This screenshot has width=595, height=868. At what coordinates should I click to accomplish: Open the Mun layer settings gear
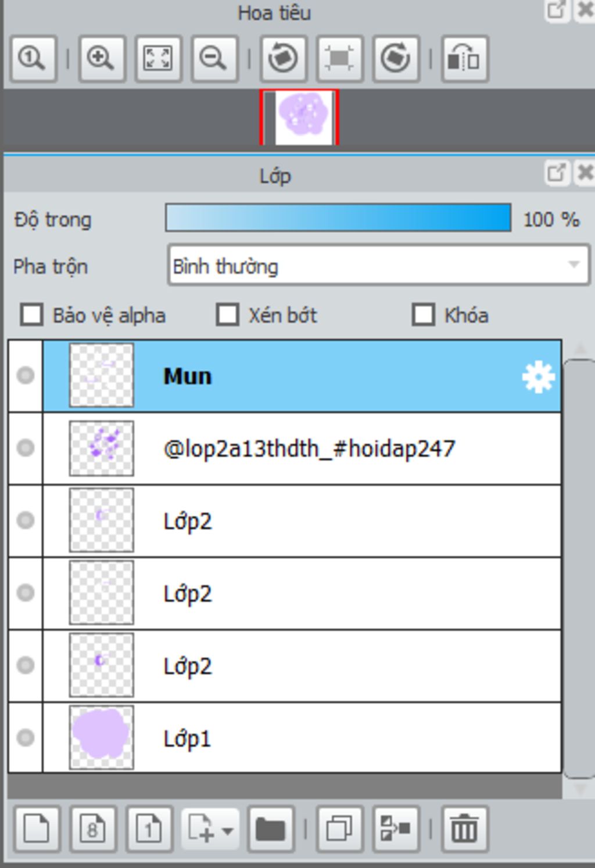pyautogui.click(x=538, y=377)
